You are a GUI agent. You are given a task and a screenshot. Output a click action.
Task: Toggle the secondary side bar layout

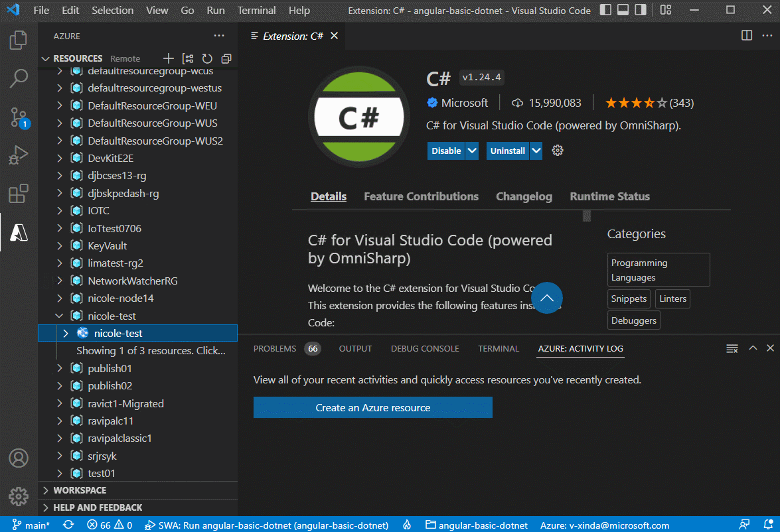click(641, 10)
